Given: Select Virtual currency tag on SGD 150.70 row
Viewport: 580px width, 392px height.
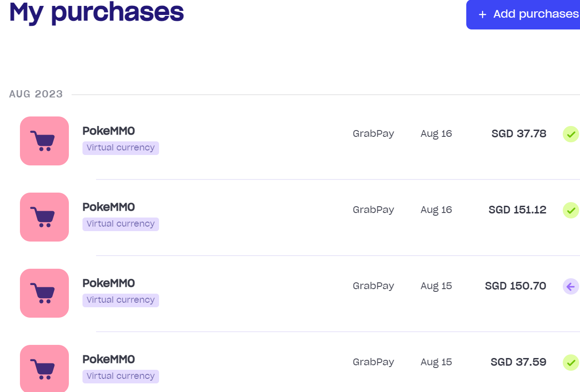Looking at the screenshot, I should coord(121,300).
